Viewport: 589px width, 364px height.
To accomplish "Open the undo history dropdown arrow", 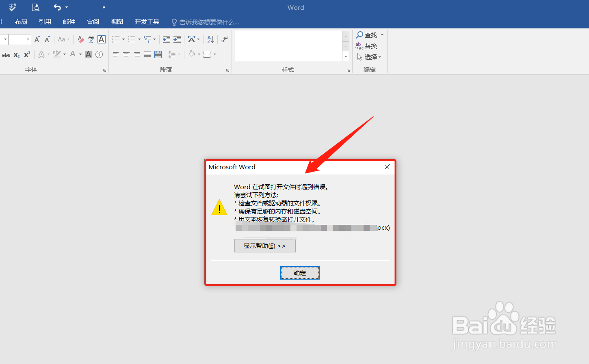I will (x=67, y=7).
